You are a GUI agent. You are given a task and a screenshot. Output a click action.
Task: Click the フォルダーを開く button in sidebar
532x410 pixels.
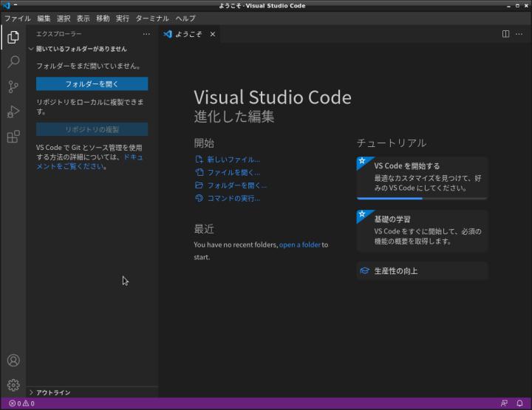pos(92,83)
